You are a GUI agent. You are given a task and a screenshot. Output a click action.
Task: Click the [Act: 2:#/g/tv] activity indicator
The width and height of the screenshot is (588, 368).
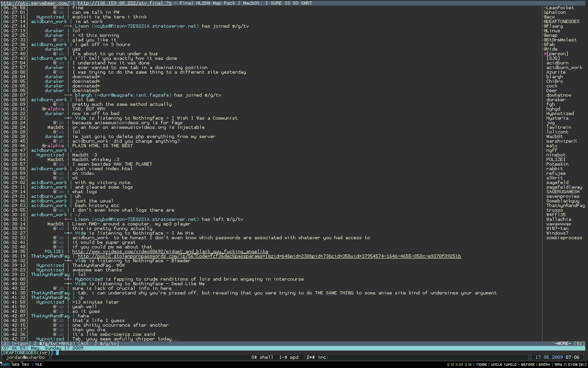click(99, 343)
